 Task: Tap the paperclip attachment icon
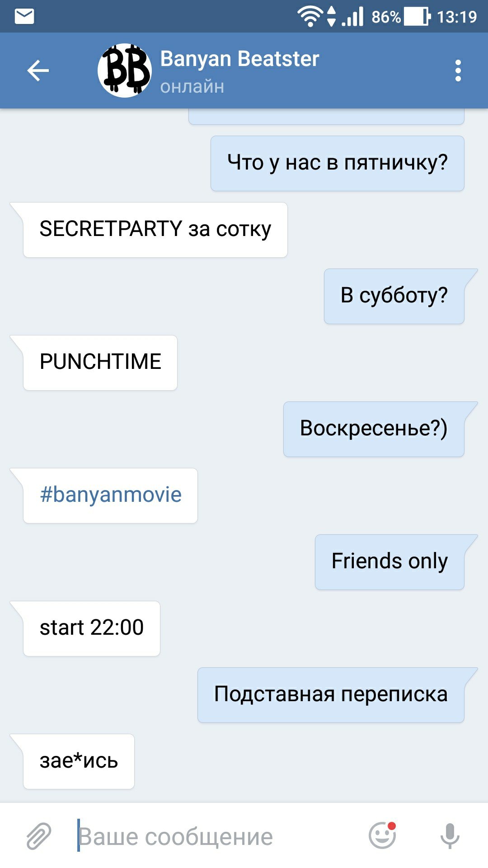pyautogui.click(x=39, y=835)
